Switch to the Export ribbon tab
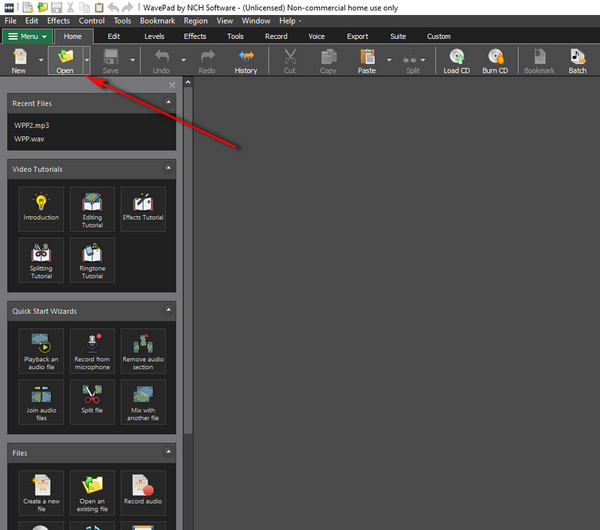 pos(357,36)
